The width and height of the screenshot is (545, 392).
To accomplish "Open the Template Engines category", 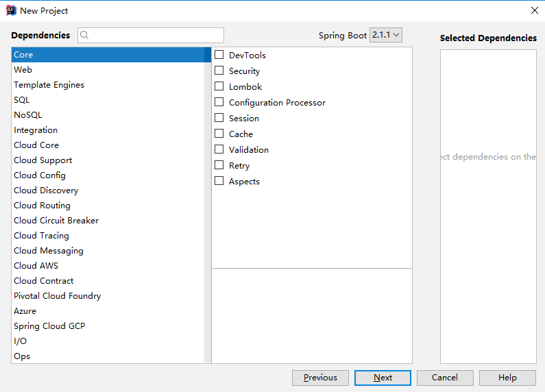I will tap(108, 85).
